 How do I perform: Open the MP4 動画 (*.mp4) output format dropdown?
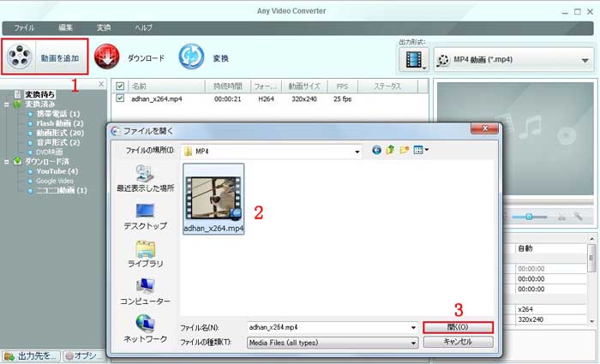(513, 60)
